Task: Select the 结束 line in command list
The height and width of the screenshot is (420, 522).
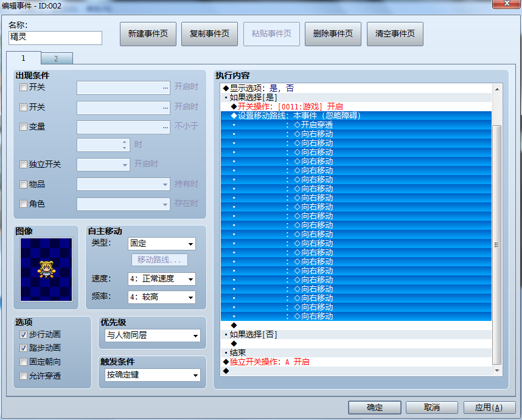Action: 356,353
